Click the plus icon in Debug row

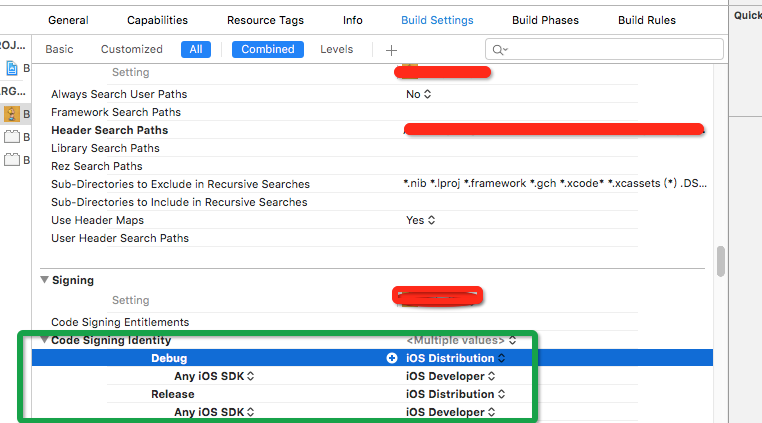pos(392,358)
